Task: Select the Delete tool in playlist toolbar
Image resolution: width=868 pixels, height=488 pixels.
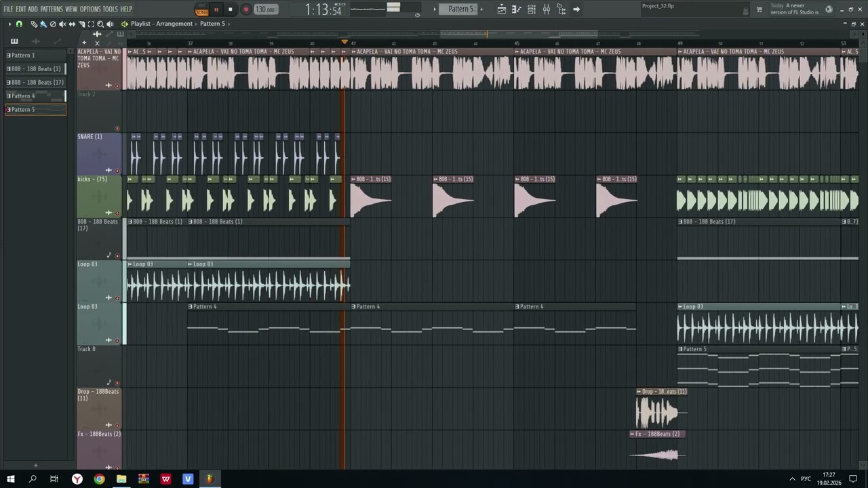Action: click(53, 24)
